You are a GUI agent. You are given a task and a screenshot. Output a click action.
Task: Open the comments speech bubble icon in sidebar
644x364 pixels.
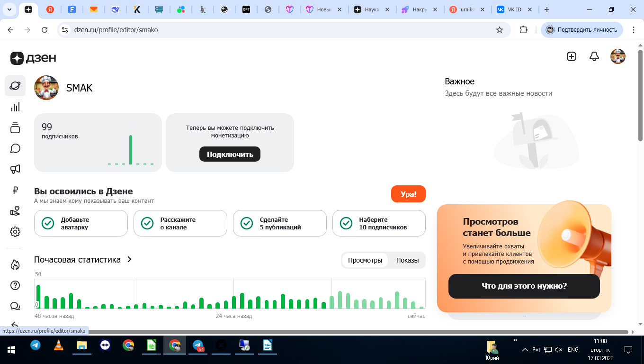point(15,148)
